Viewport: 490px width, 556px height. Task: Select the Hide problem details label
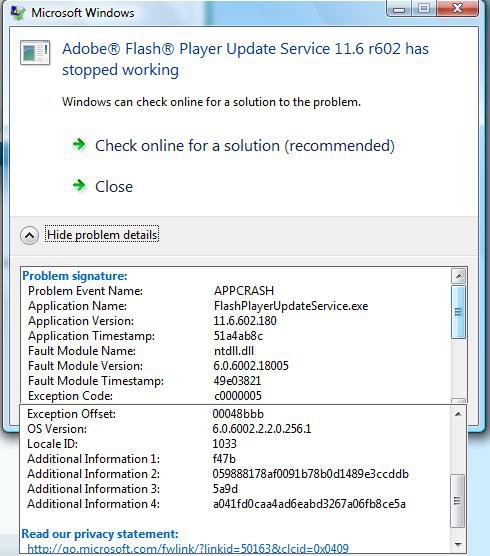pyautogui.click(x=102, y=235)
